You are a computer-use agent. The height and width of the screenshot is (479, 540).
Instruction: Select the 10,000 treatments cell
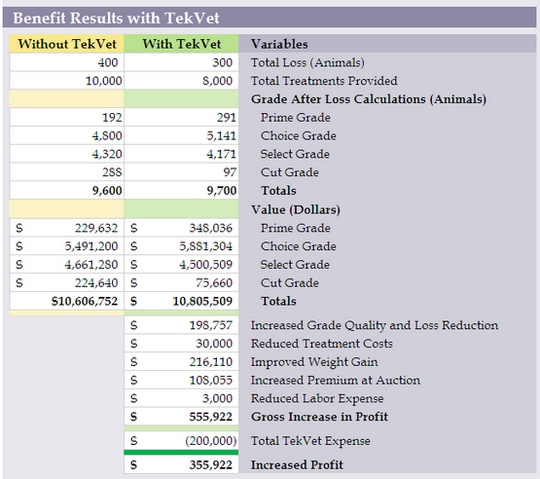pos(67,81)
